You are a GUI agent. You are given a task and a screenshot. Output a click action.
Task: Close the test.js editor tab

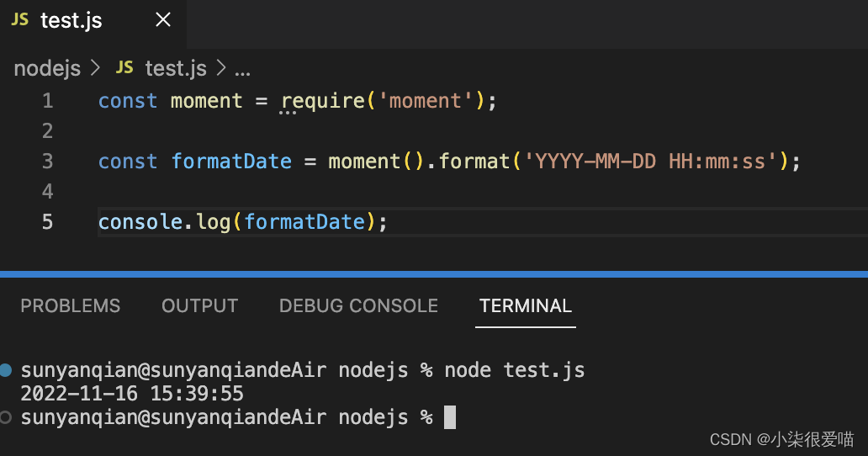point(163,20)
